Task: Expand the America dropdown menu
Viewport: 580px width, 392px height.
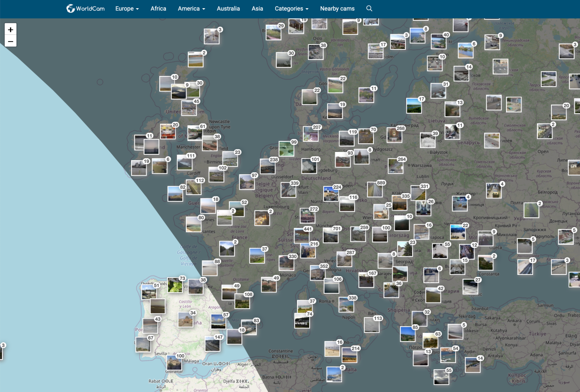Action: tap(191, 9)
